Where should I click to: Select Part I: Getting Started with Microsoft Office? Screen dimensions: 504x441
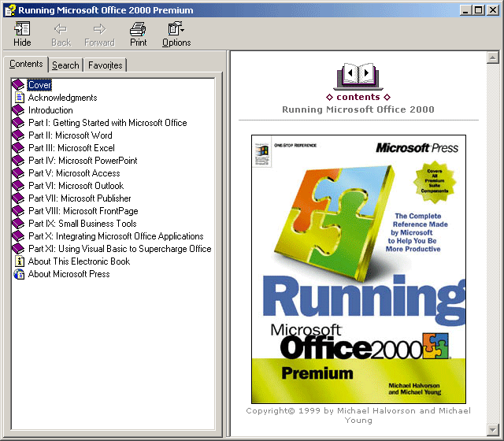(x=107, y=123)
